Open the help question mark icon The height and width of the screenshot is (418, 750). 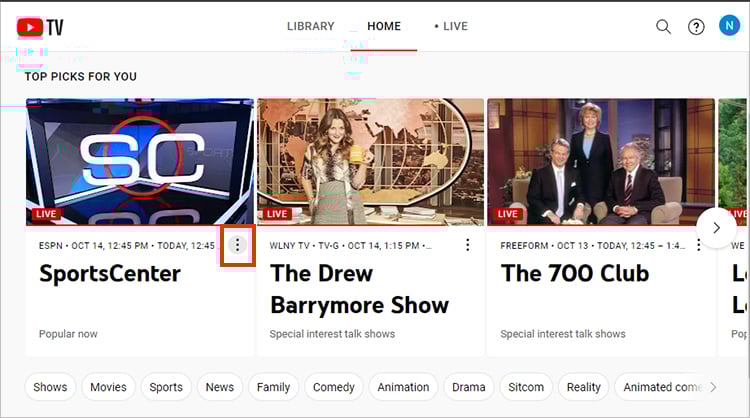tap(696, 27)
